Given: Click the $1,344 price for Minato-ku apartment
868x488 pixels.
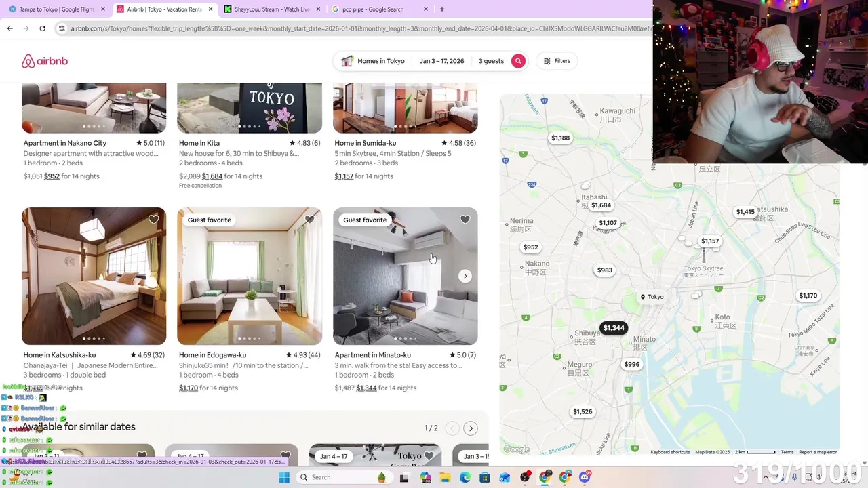Looking at the screenshot, I should pos(366,388).
